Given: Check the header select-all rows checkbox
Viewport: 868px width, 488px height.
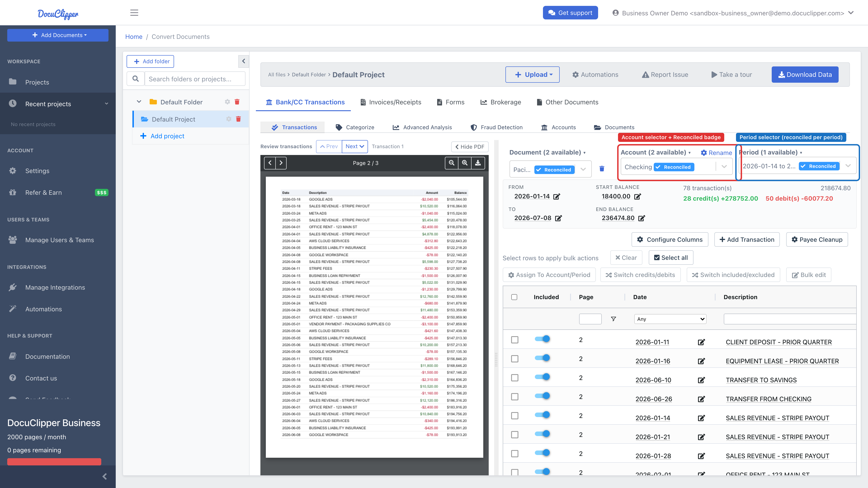Looking at the screenshot, I should [x=514, y=297].
